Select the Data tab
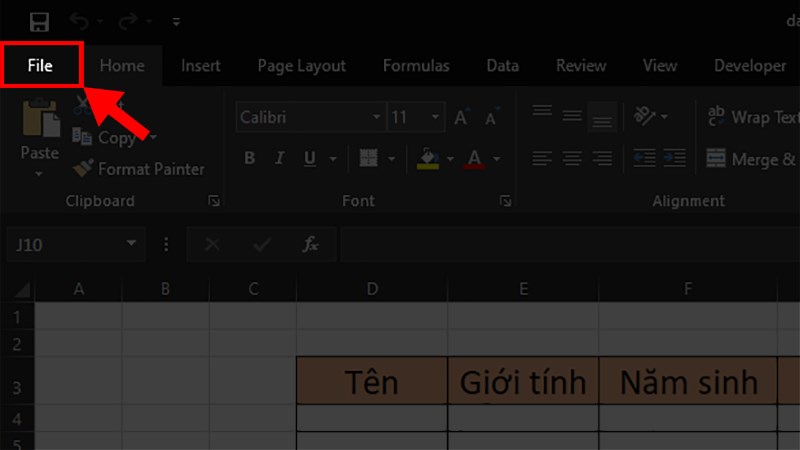Screen dimensions: 800x450 point(503,65)
